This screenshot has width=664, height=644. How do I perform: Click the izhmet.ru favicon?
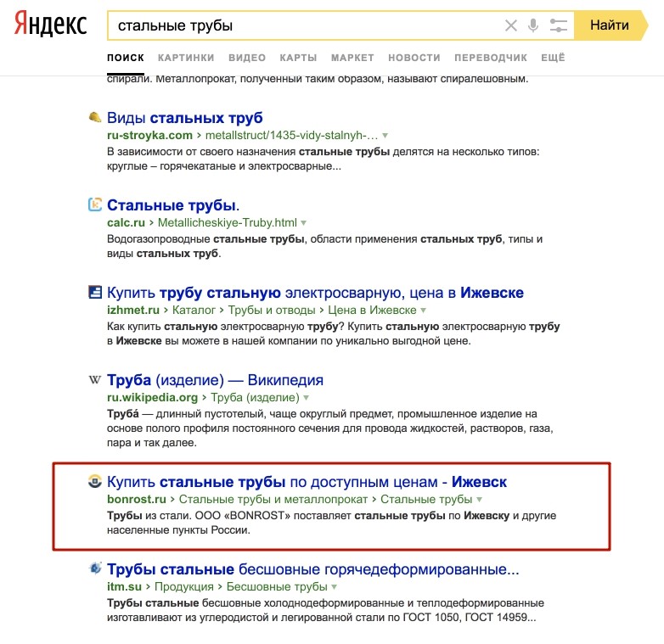tap(95, 292)
